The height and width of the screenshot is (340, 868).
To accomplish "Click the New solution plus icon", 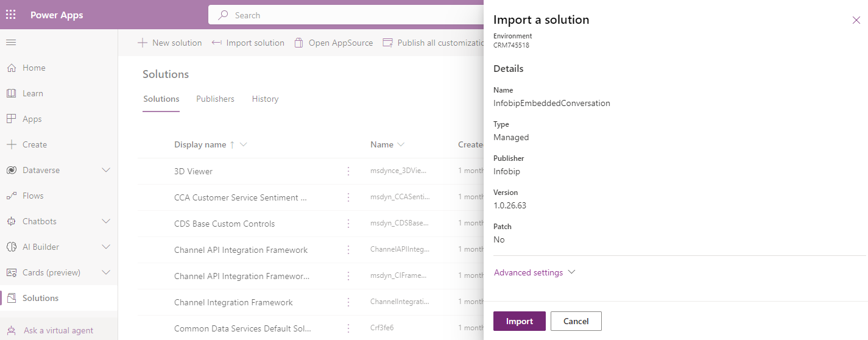I will tap(143, 43).
